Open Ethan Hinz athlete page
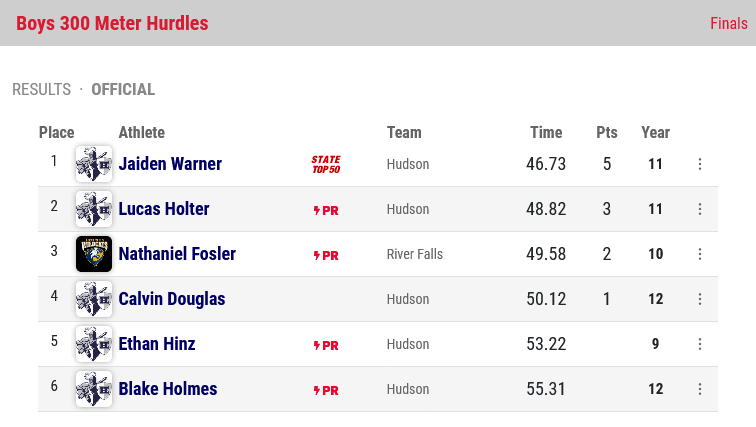This screenshot has height=427, width=756. [x=157, y=344]
